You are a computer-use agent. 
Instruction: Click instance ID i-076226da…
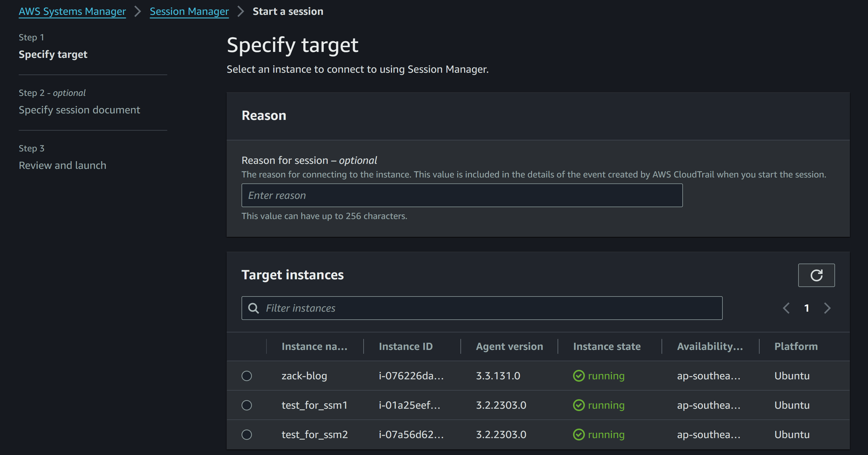click(411, 376)
